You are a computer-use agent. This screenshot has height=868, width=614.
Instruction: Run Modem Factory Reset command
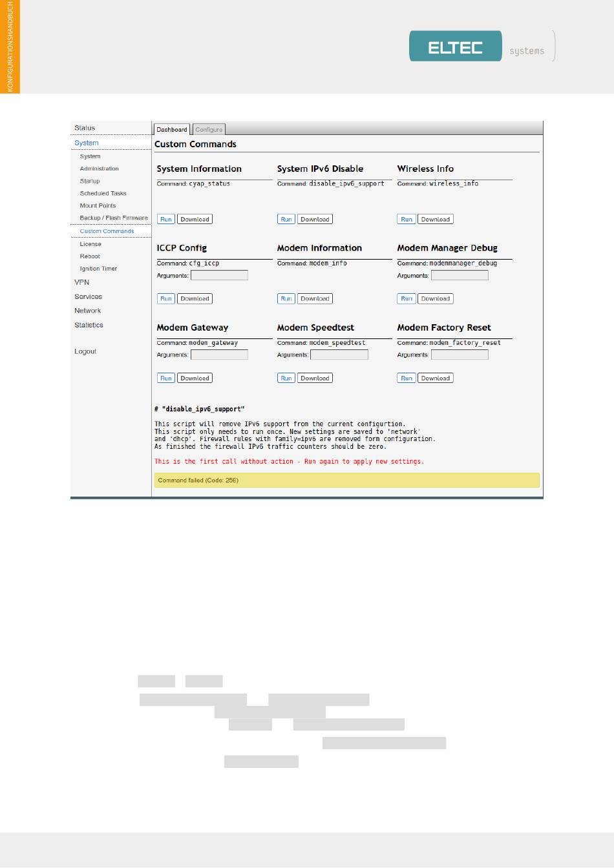tap(407, 378)
